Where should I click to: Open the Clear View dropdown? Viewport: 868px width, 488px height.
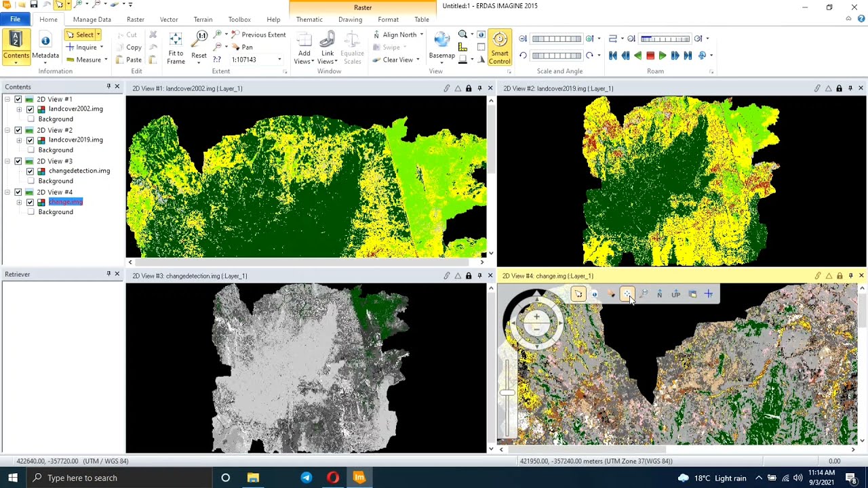[417, 60]
